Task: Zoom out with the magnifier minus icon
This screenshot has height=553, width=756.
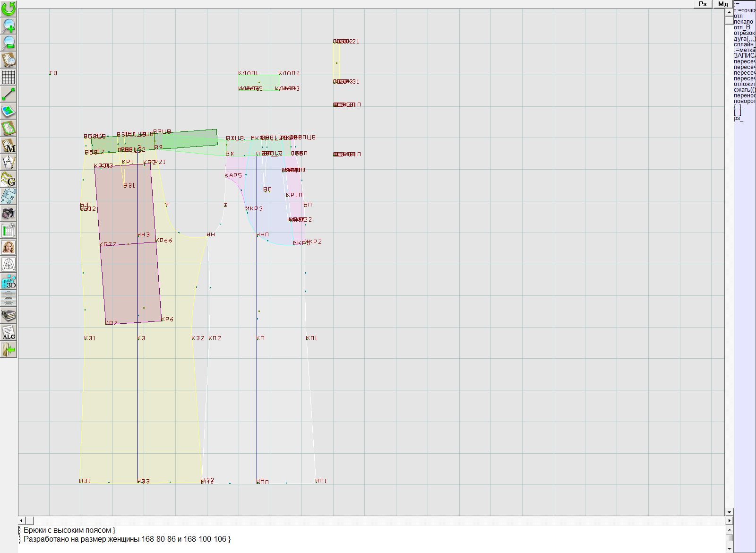Action: (9, 43)
